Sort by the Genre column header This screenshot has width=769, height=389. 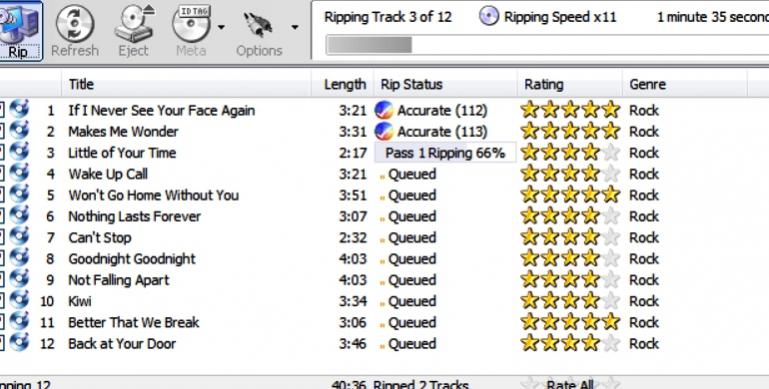tap(685, 84)
